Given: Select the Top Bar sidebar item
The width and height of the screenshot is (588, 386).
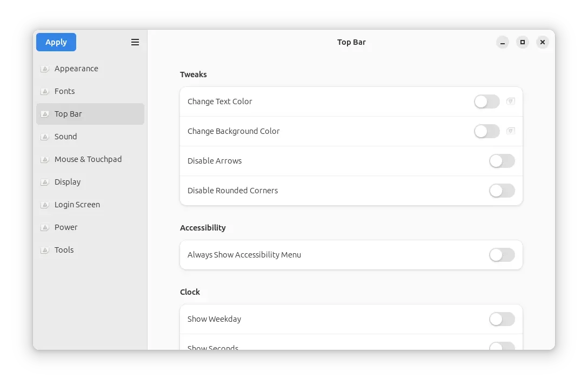Looking at the screenshot, I should [90, 114].
